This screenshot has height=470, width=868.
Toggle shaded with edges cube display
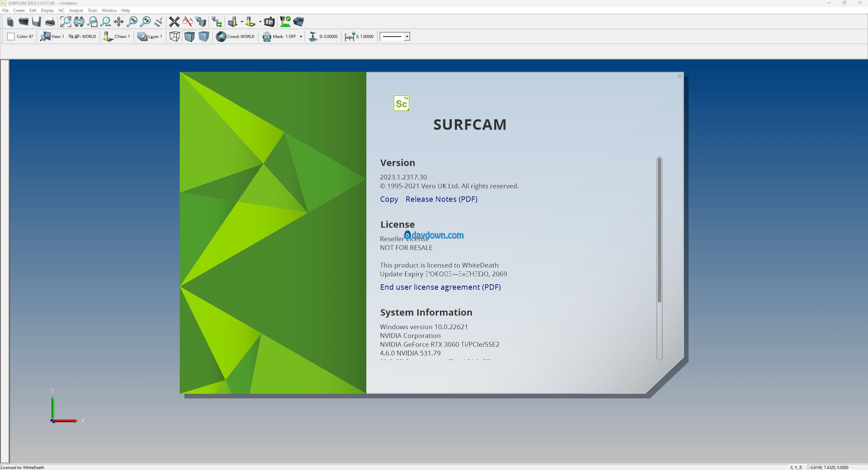[x=189, y=37]
